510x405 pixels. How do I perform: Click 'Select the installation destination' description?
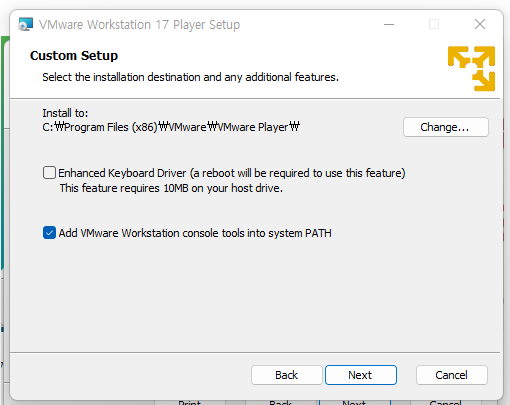click(190, 77)
